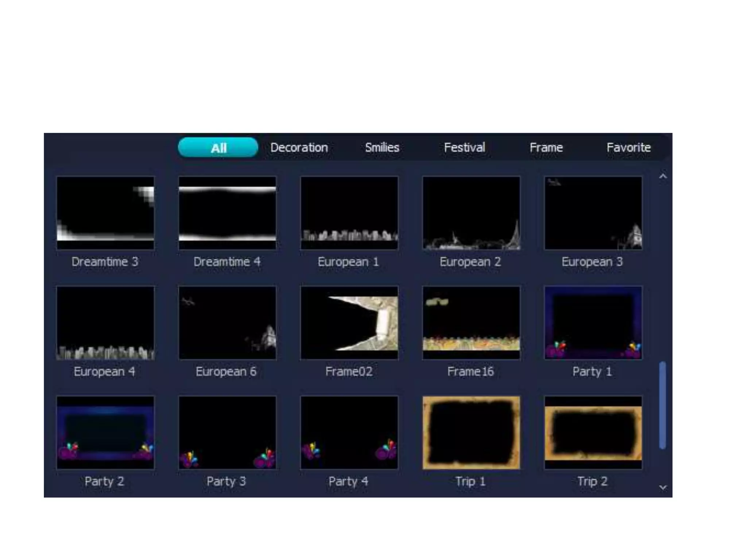Screen dimensions: 747x560
Task: Show the Festival category
Action: [464, 148]
